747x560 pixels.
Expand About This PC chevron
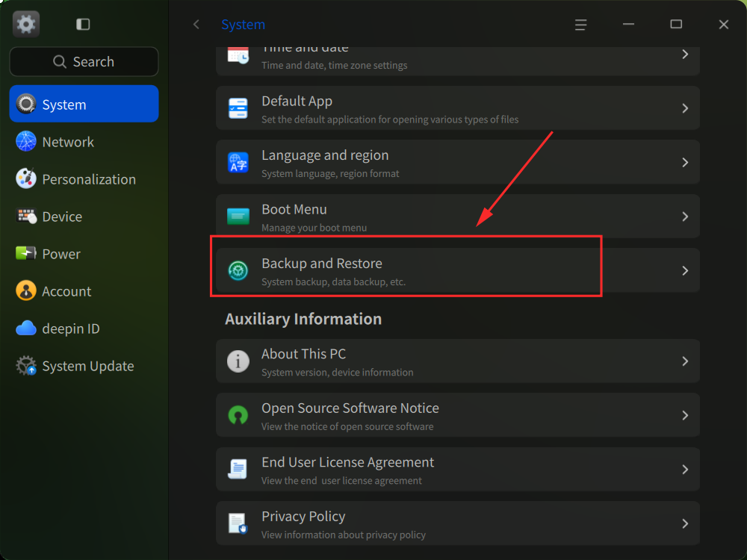685,361
